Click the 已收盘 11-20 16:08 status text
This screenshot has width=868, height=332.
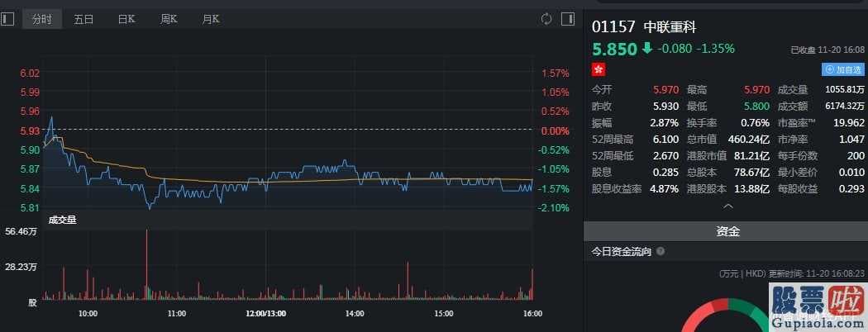coord(827,50)
